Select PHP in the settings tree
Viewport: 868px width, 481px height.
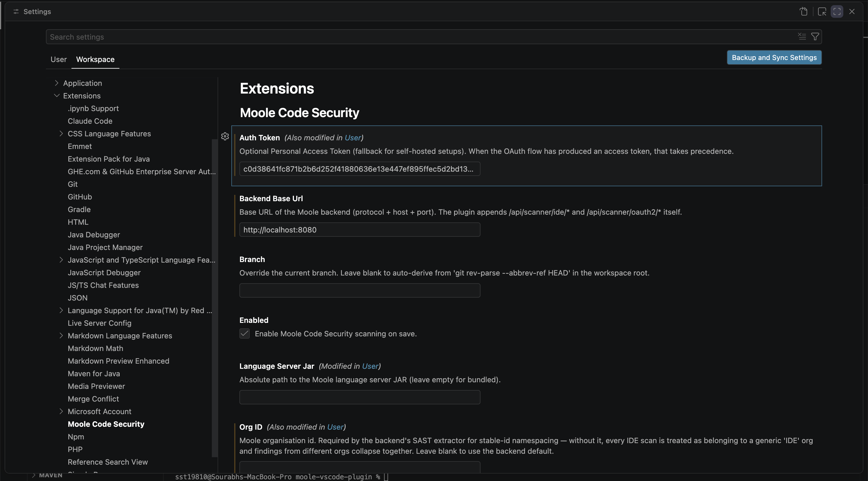click(75, 449)
